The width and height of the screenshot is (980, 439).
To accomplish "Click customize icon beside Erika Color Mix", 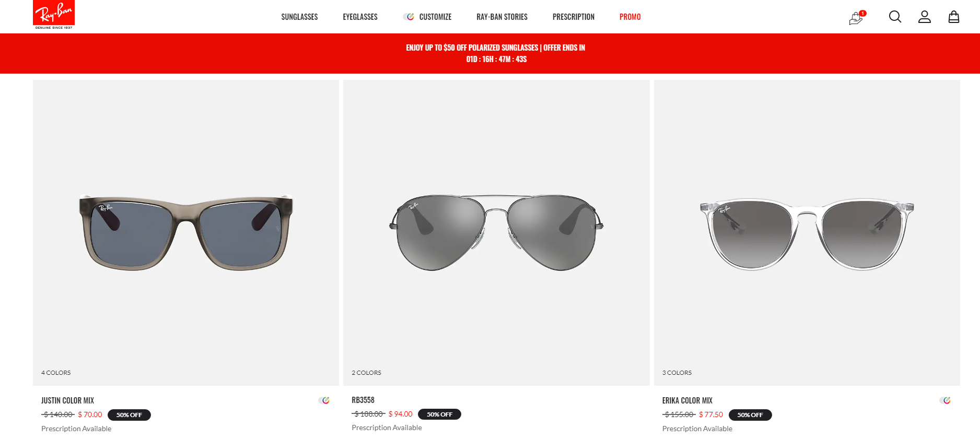I will tap(945, 400).
